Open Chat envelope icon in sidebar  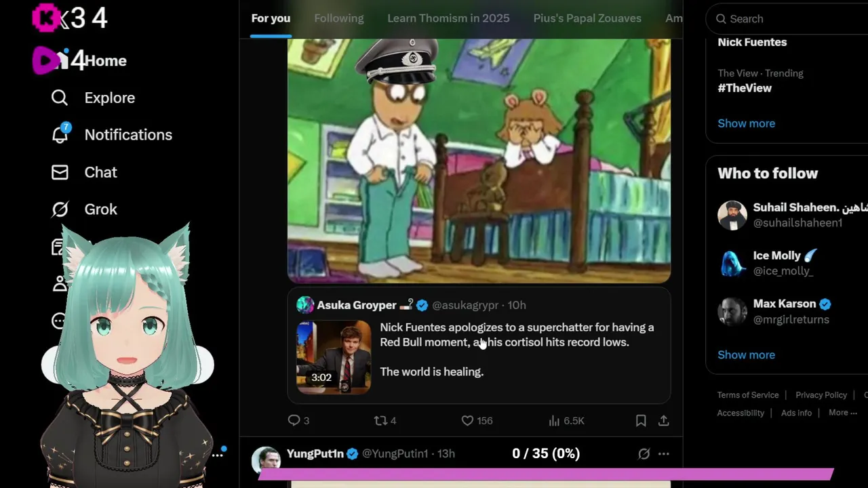(60, 172)
